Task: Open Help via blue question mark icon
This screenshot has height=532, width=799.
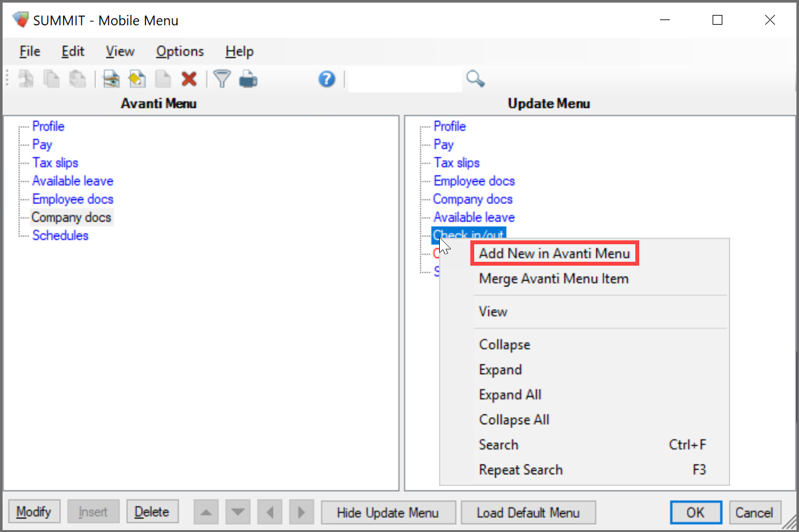Action: 327,79
